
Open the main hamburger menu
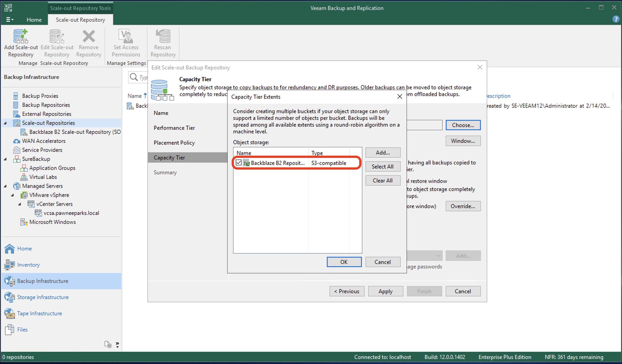(x=10, y=20)
